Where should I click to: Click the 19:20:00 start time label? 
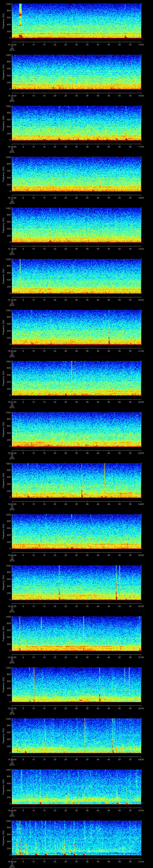(x=12, y=351)
